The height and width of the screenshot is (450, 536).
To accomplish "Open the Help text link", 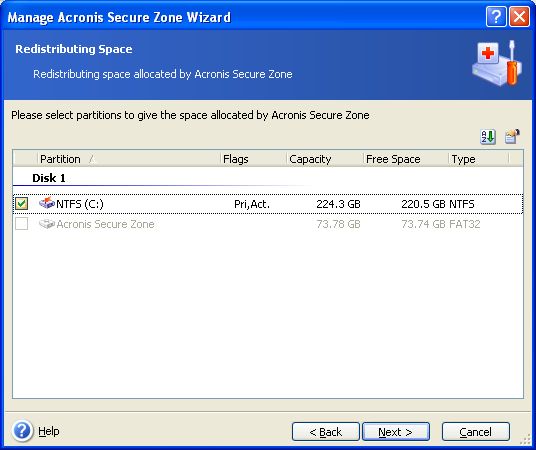I will tap(49, 431).
